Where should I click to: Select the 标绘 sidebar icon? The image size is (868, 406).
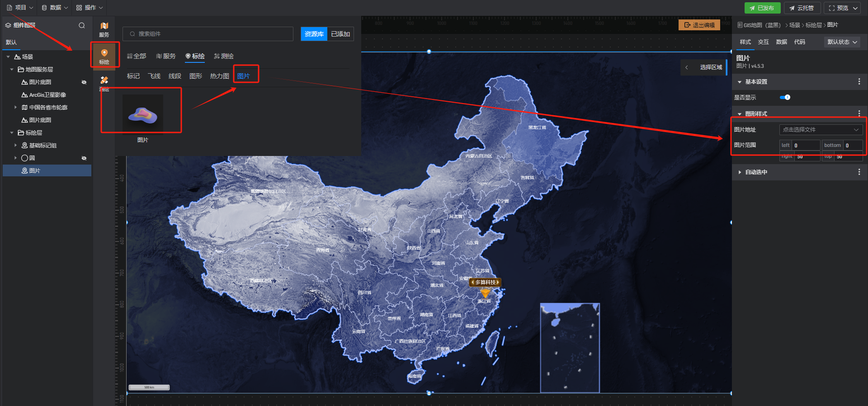104,56
